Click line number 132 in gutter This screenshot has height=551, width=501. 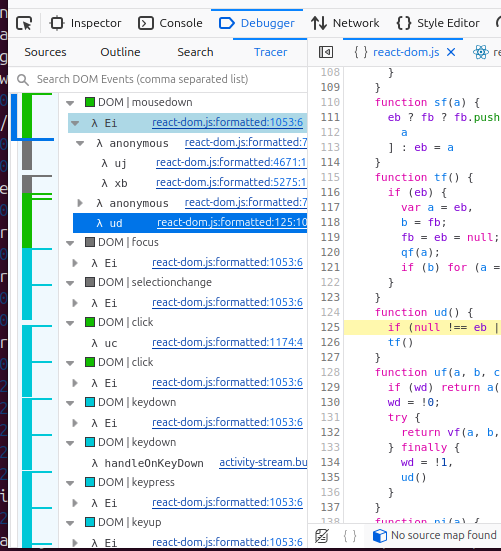[x=330, y=432]
